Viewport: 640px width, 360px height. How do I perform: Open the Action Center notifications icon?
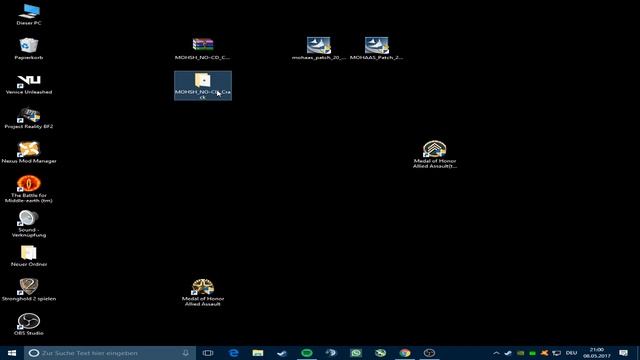pyautogui.click(x=624, y=353)
